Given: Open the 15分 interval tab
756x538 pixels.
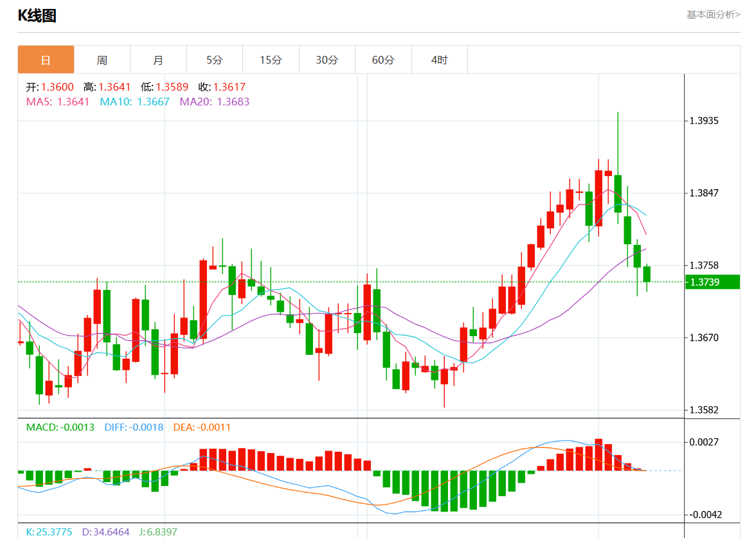Looking at the screenshot, I should pyautogui.click(x=271, y=60).
